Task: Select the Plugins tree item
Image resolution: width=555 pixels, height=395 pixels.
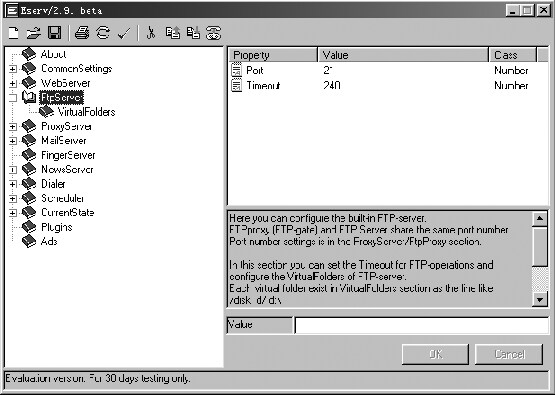Action: click(x=57, y=227)
